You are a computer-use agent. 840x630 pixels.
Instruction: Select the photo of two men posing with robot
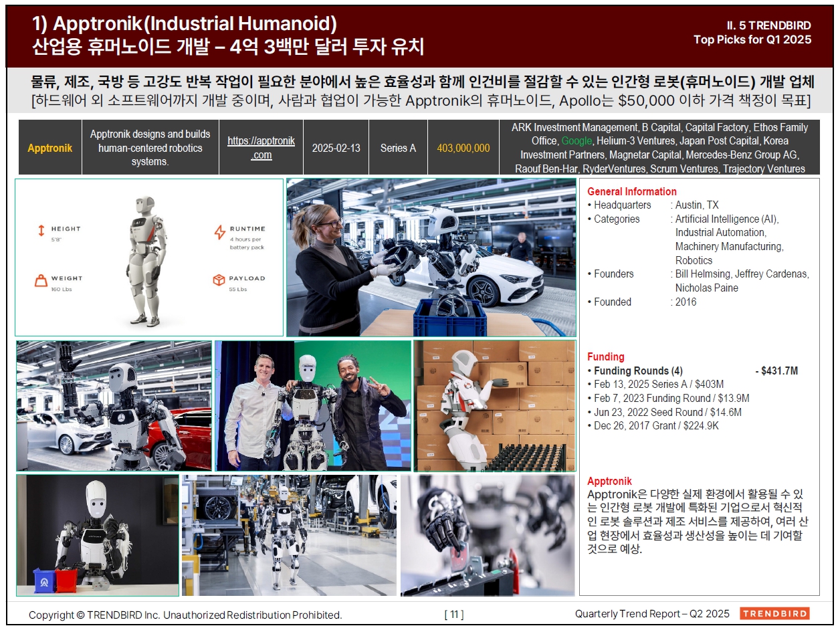(313, 406)
